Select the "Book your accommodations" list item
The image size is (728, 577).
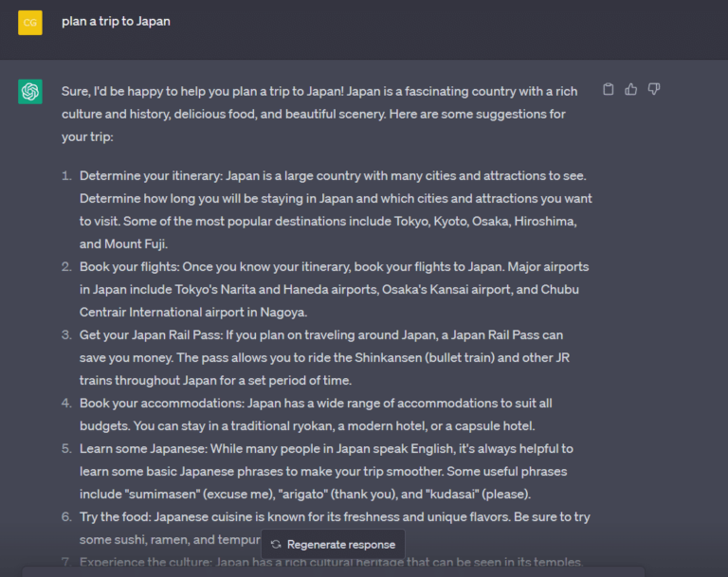click(x=307, y=414)
